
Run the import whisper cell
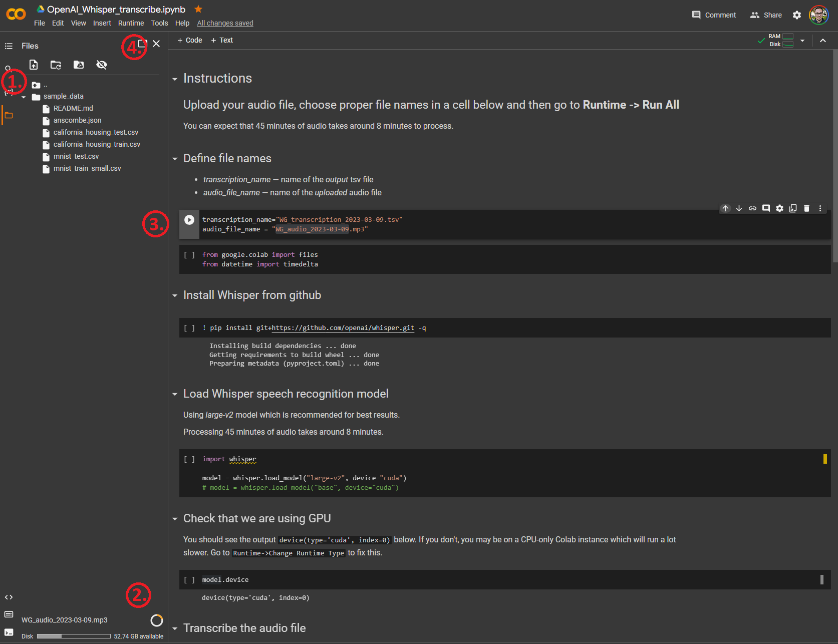(189, 459)
